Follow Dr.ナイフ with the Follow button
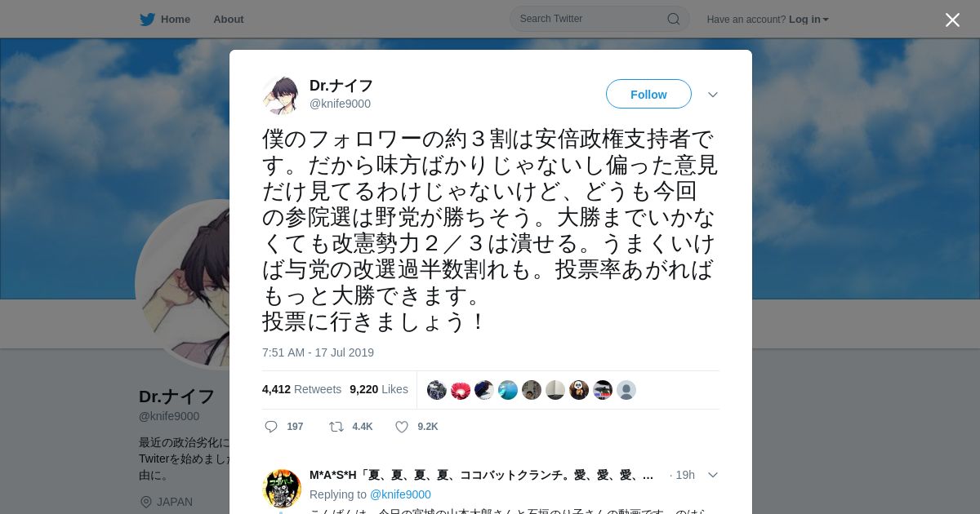The height and width of the screenshot is (514, 980). click(x=648, y=95)
